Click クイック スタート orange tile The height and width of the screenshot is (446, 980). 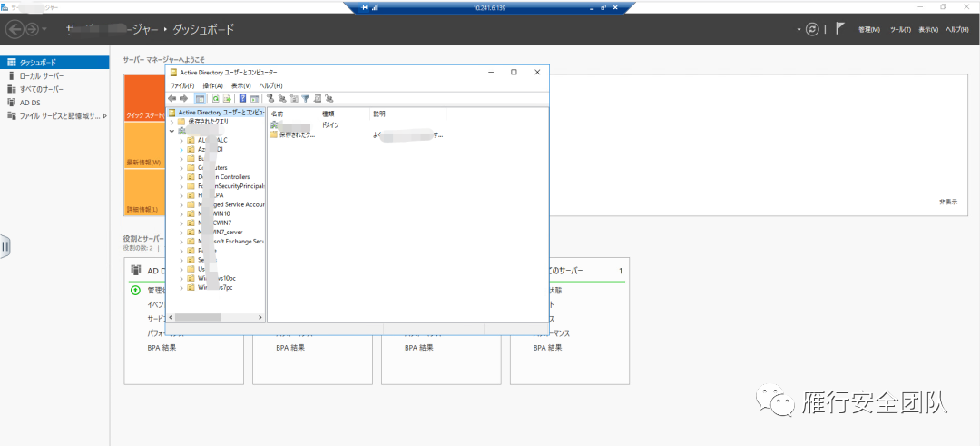(x=143, y=98)
